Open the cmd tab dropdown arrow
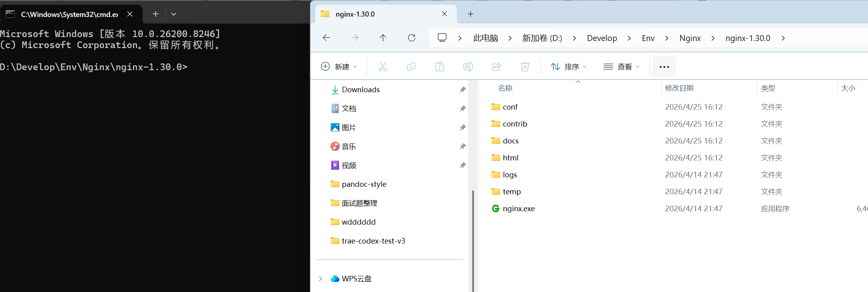 coord(174,14)
